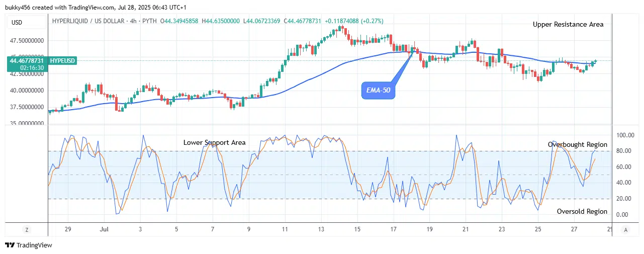The image size is (644, 254).
Task: Click the change value +0.11874088 (+0.27%)
Action: pyautogui.click(x=353, y=21)
